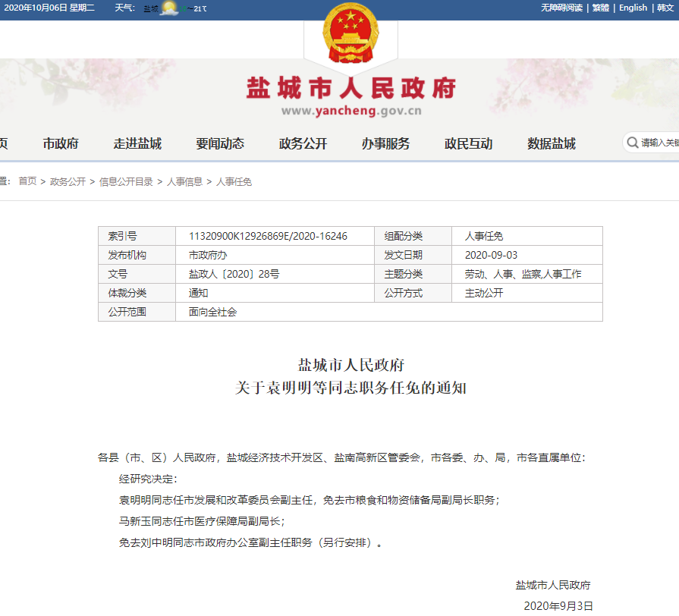Viewport: 679px width, 616px height.
Task: Switch site language to 韩文
Action: pos(665,8)
